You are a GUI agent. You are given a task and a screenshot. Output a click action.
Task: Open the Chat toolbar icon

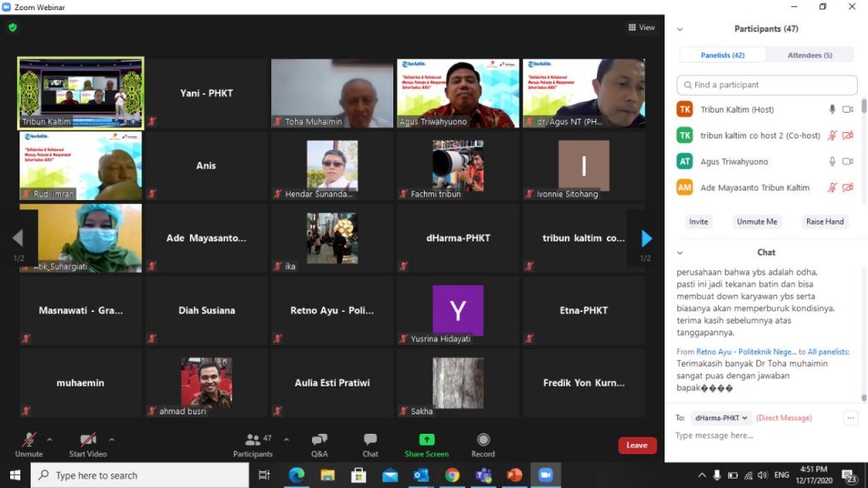(370, 444)
